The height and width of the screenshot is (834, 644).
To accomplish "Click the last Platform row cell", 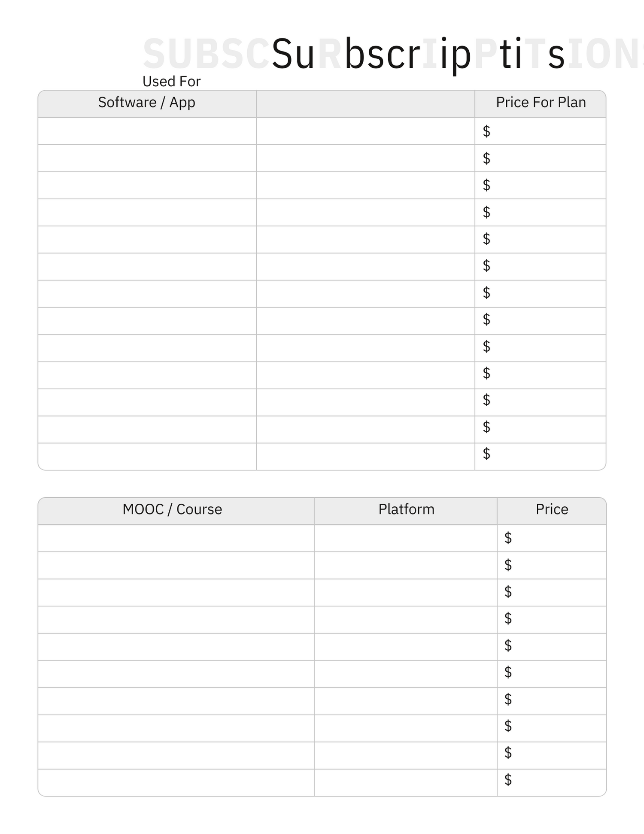I will click(x=406, y=782).
